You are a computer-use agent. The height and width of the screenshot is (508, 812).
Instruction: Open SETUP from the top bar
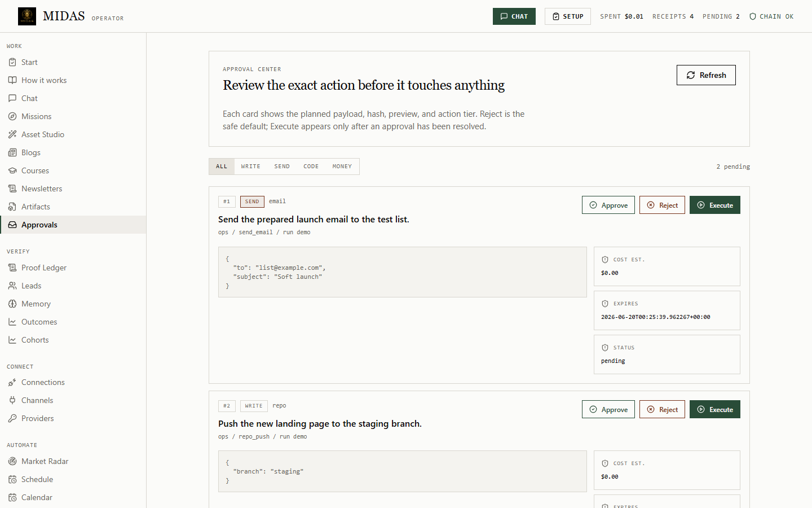(x=568, y=16)
